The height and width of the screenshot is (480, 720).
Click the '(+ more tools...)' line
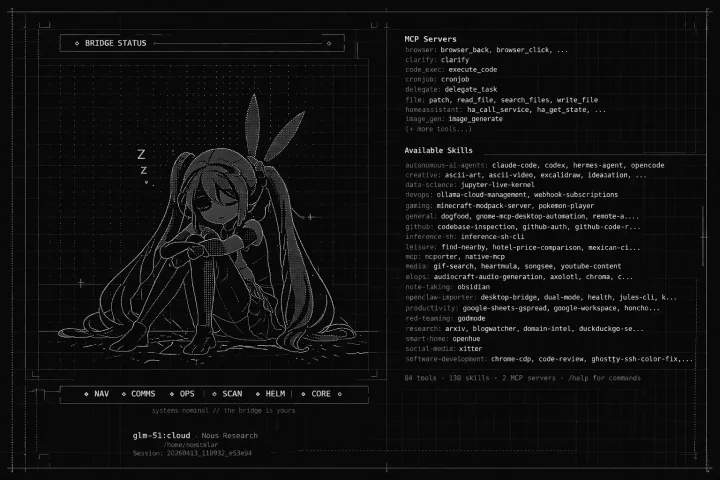[438, 129]
